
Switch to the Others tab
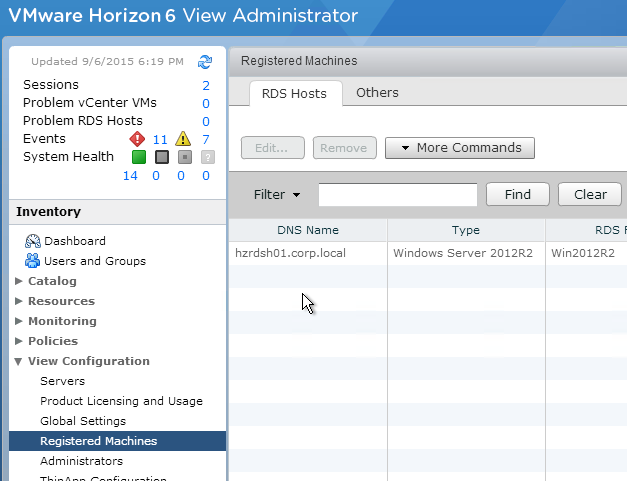[377, 93]
